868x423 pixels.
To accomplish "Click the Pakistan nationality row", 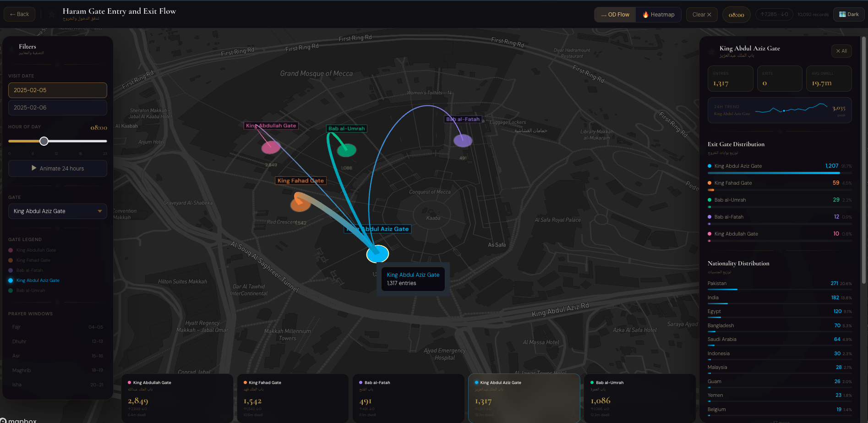I will tap(780, 285).
